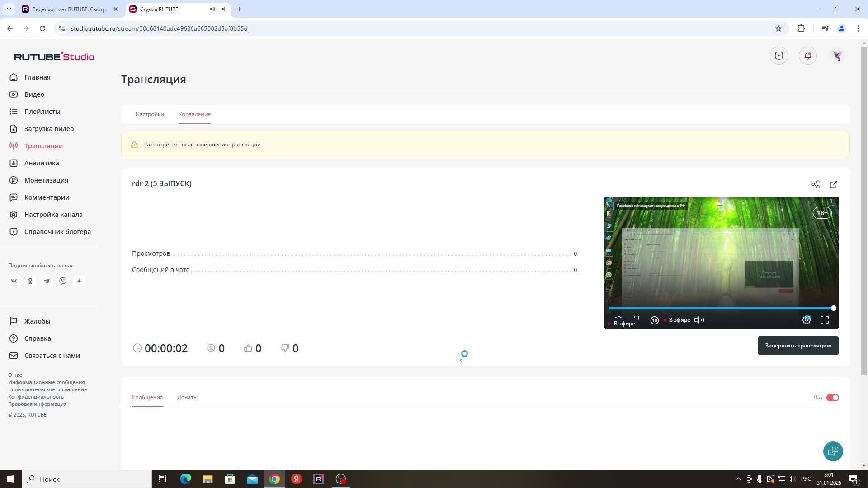Mute the stream player volume
The image size is (868, 488).
tap(699, 320)
